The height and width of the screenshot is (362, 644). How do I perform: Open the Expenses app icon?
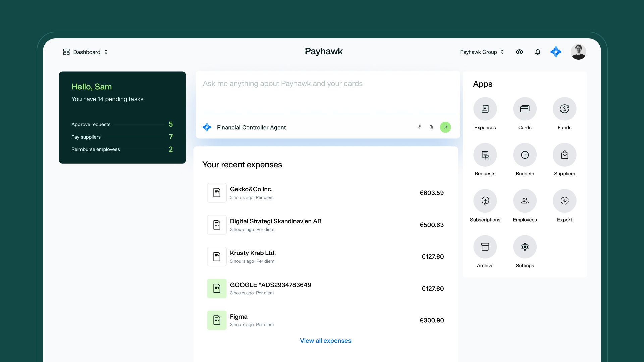click(485, 109)
